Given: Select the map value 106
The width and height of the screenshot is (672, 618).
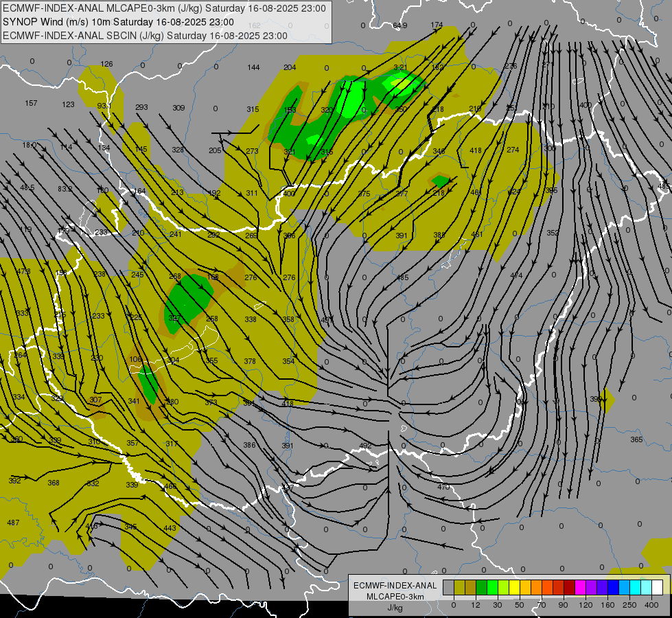Looking at the screenshot, I should (135, 359).
